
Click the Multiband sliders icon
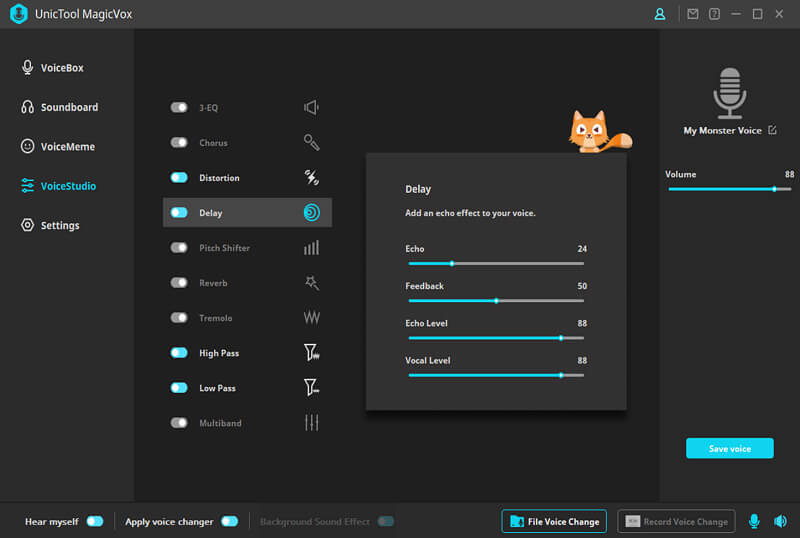(311, 423)
